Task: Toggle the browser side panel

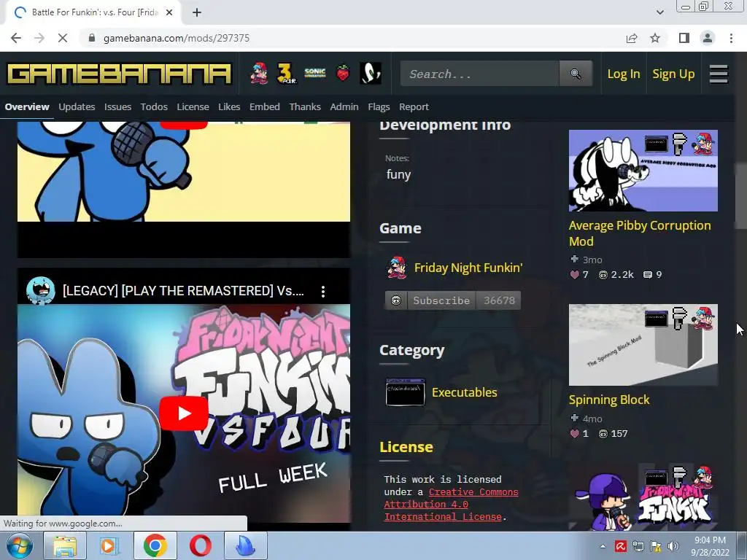Action: click(684, 38)
